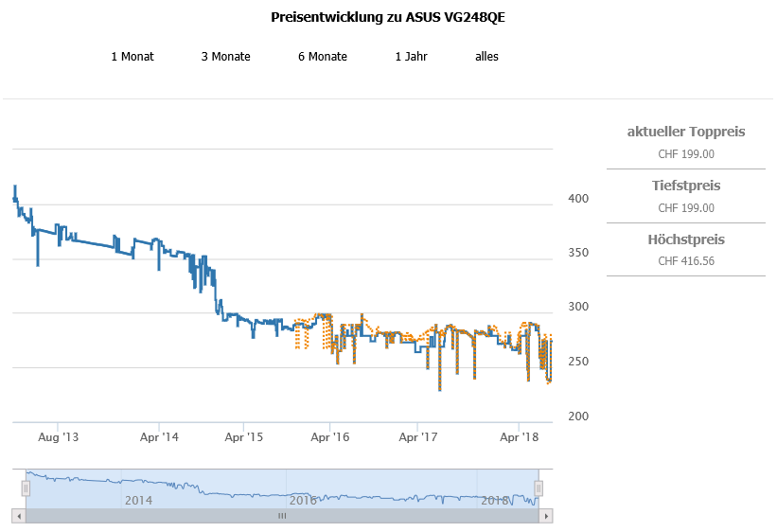Click the Höchstpreis value CHF 416.56
This screenshot has height=532, width=777.
pyautogui.click(x=686, y=260)
